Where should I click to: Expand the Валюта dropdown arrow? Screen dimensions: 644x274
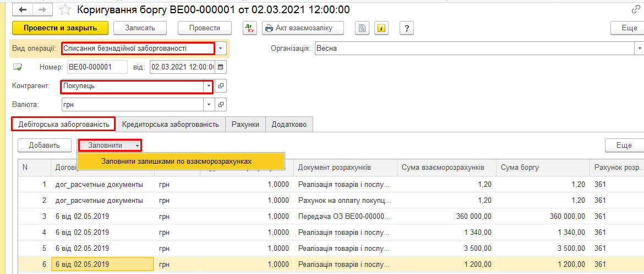[209, 105]
